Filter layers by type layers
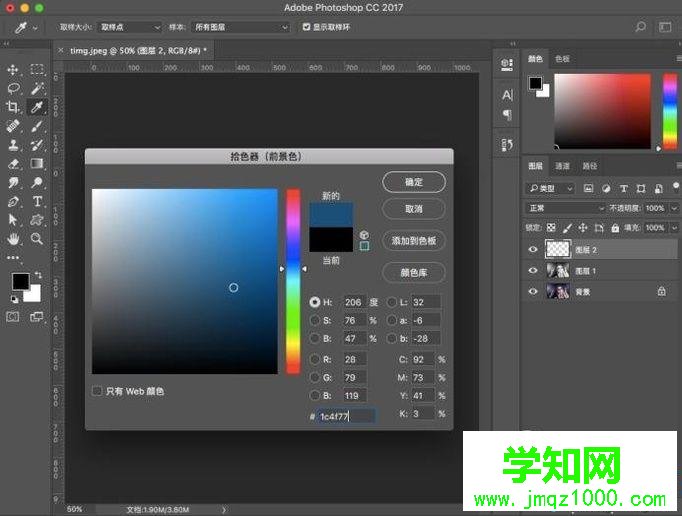682x516 pixels. 623,188
